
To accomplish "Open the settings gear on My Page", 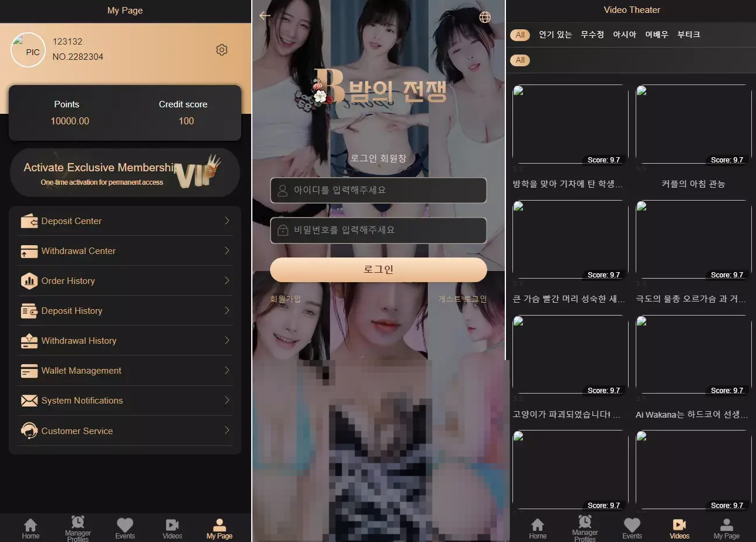I will pos(222,49).
